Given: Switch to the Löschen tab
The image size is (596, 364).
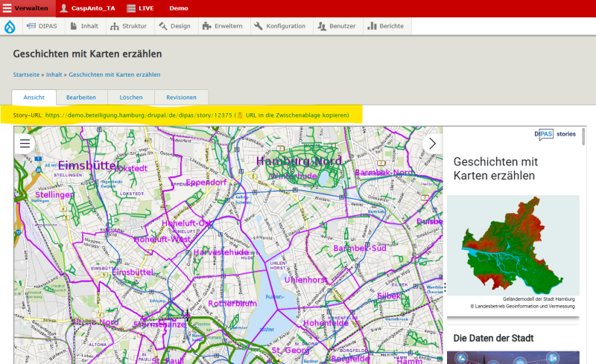Looking at the screenshot, I should pos(131,98).
